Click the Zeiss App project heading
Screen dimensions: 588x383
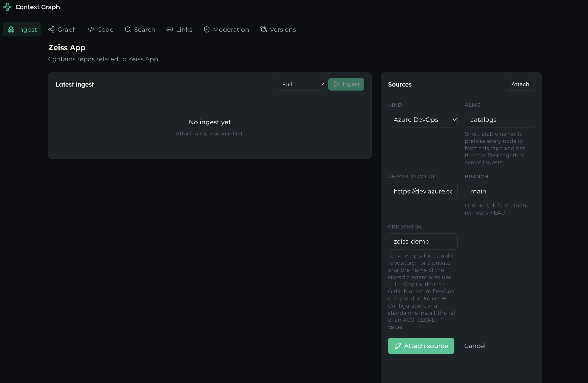(67, 48)
